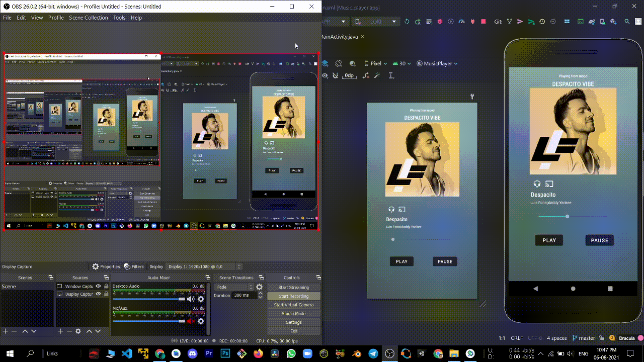Open Desktop Audio gear settings
This screenshot has height=362, width=644.
click(201, 299)
